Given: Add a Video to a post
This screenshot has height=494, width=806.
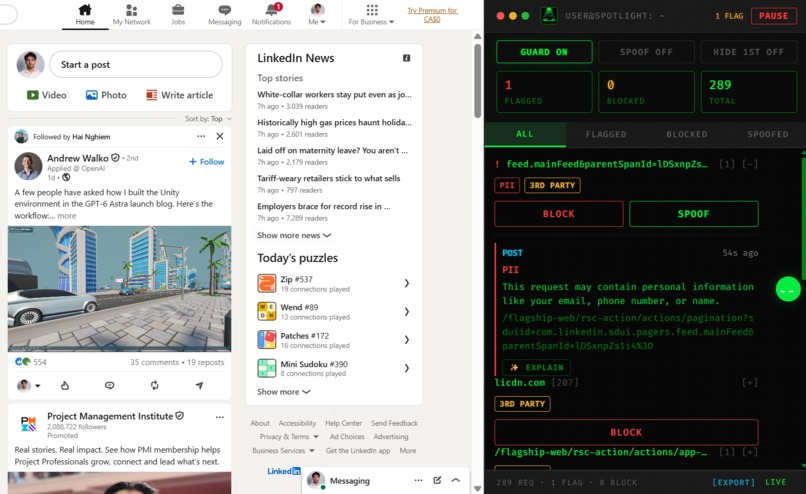Looking at the screenshot, I should 47,95.
